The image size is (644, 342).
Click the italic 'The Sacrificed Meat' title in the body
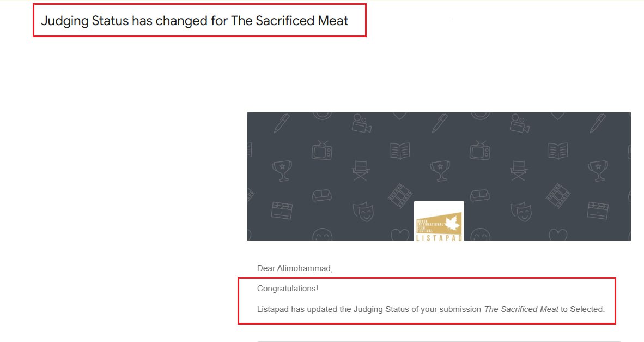[521, 309]
